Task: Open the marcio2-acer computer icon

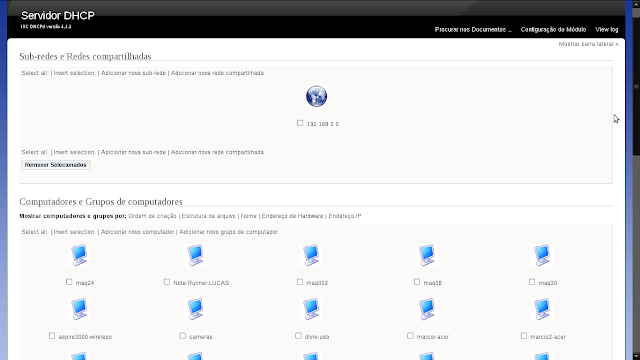Action: 542,309
